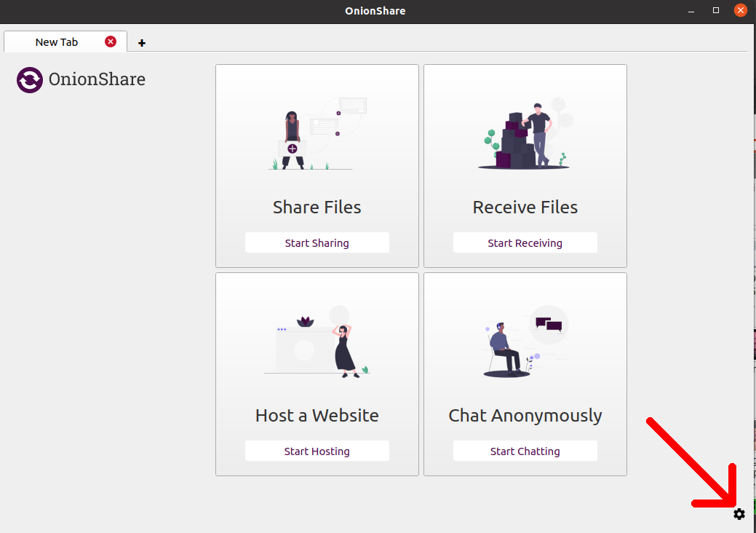
Task: Click Start Hosting button
Action: pos(317,451)
